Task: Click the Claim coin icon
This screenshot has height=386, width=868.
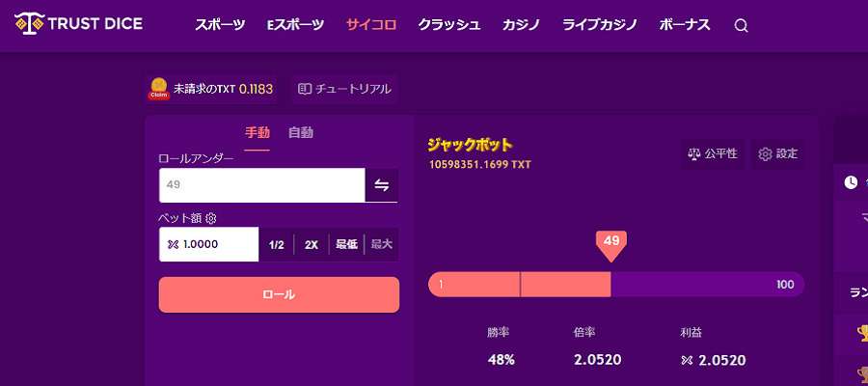Action: pos(158,89)
